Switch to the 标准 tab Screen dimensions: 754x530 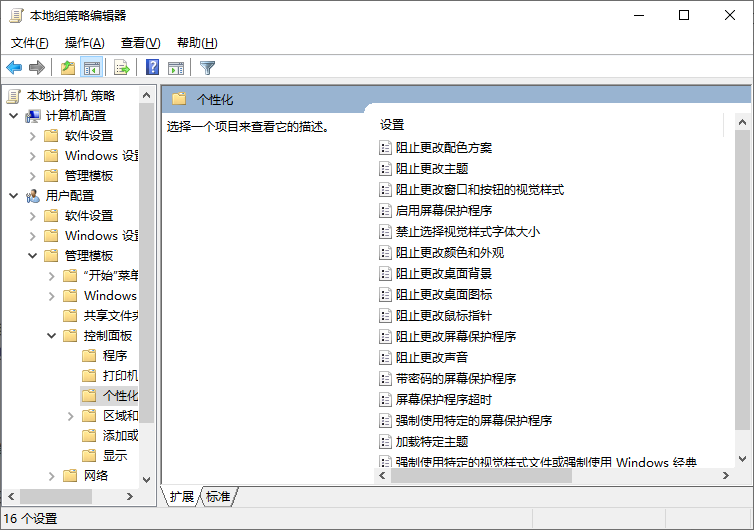point(218,496)
